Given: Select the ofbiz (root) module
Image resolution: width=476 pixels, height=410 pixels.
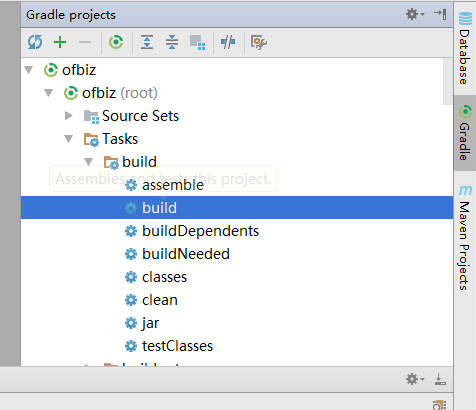Looking at the screenshot, I should 120,93.
